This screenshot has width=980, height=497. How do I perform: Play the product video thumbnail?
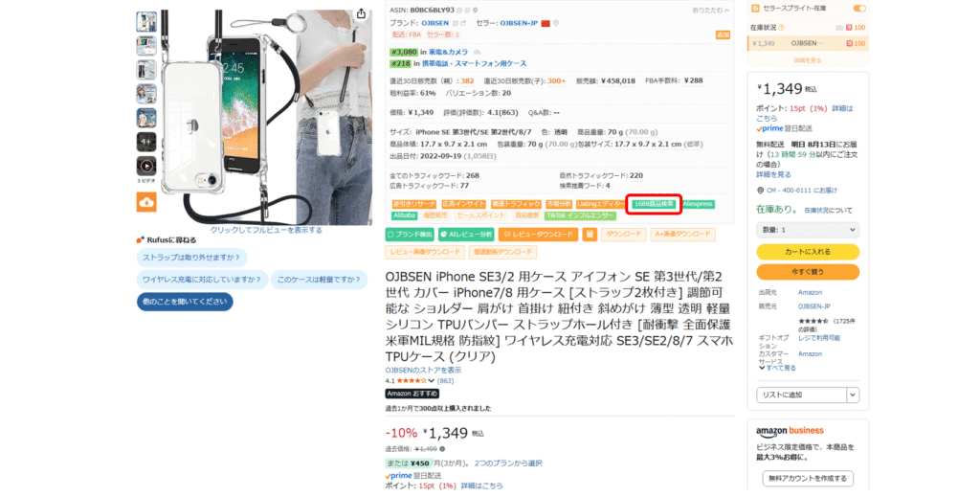coord(146,167)
